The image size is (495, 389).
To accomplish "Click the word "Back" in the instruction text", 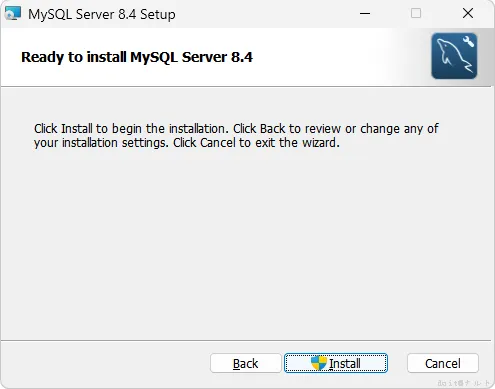I will click(x=272, y=129).
